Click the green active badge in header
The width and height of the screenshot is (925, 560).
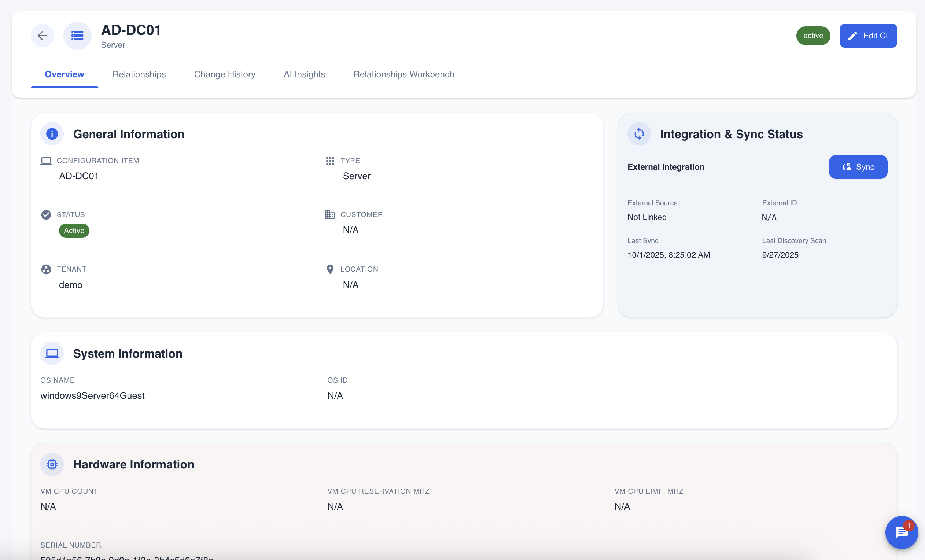(813, 36)
